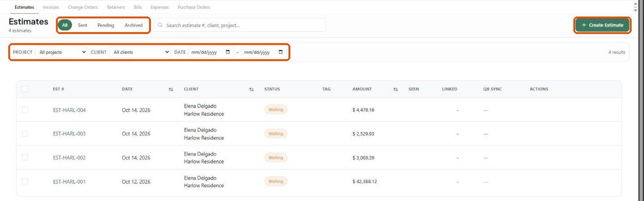Click the Oct 12, 2026 date
The width and height of the screenshot is (644, 201).
(x=136, y=182)
